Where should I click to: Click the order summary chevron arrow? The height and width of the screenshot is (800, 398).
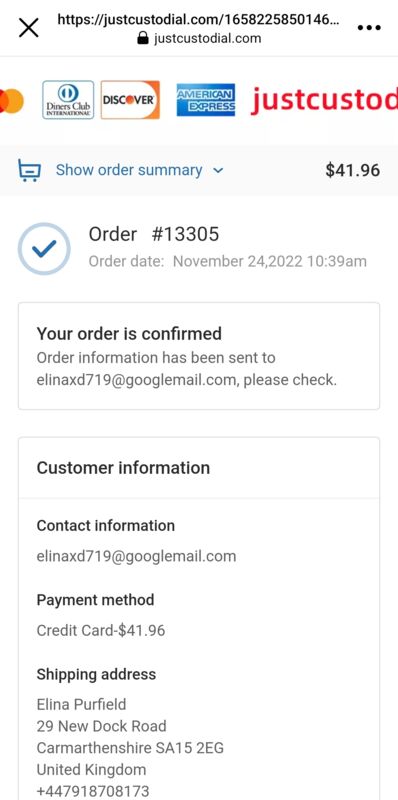[218, 171]
